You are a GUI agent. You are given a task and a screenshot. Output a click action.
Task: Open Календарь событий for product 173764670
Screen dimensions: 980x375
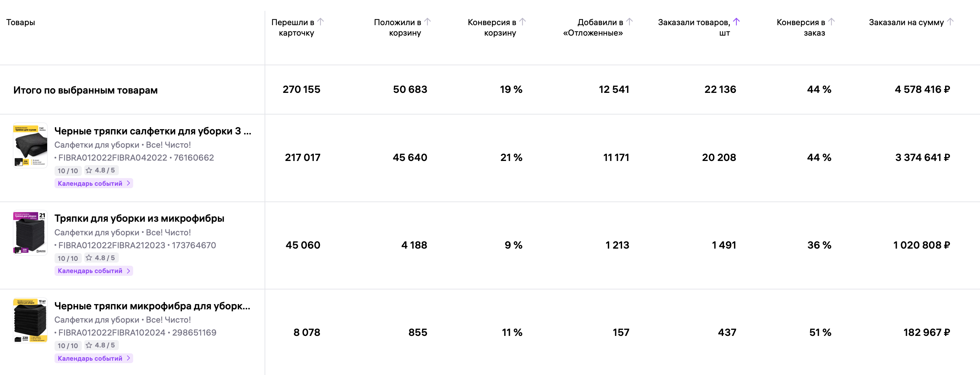(94, 271)
